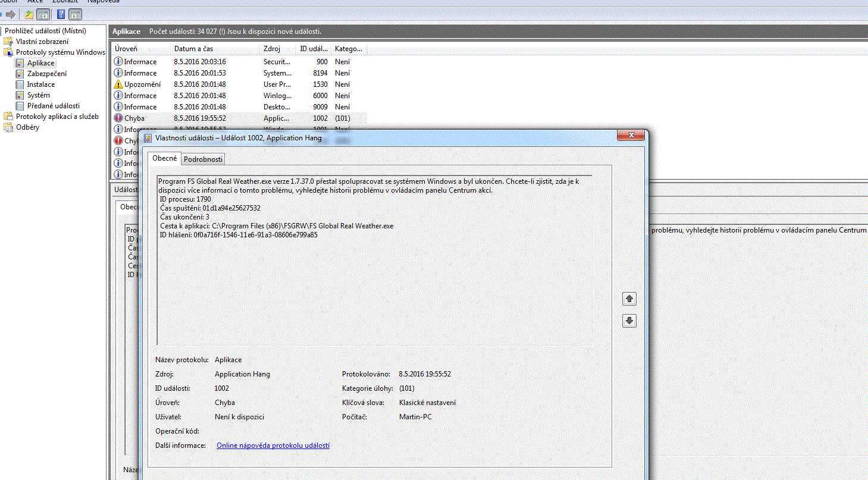Click the red error icon of Chyba 1002
The width and height of the screenshot is (868, 480).
point(118,118)
